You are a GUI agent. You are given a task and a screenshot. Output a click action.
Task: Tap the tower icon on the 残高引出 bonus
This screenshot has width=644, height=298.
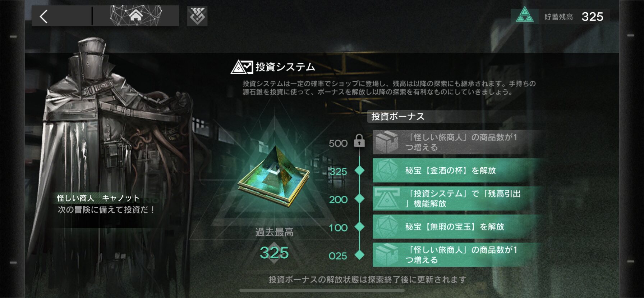tap(387, 198)
